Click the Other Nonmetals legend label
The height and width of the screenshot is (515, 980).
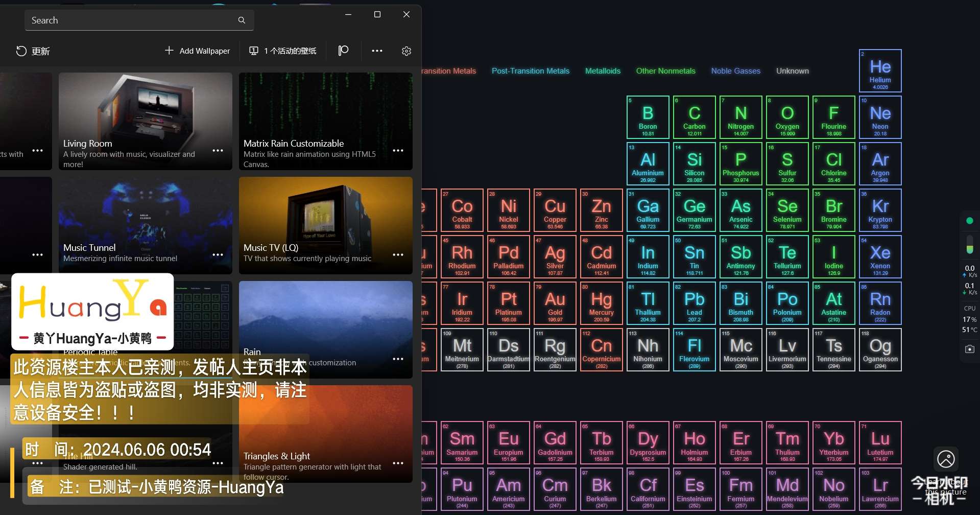coord(665,71)
